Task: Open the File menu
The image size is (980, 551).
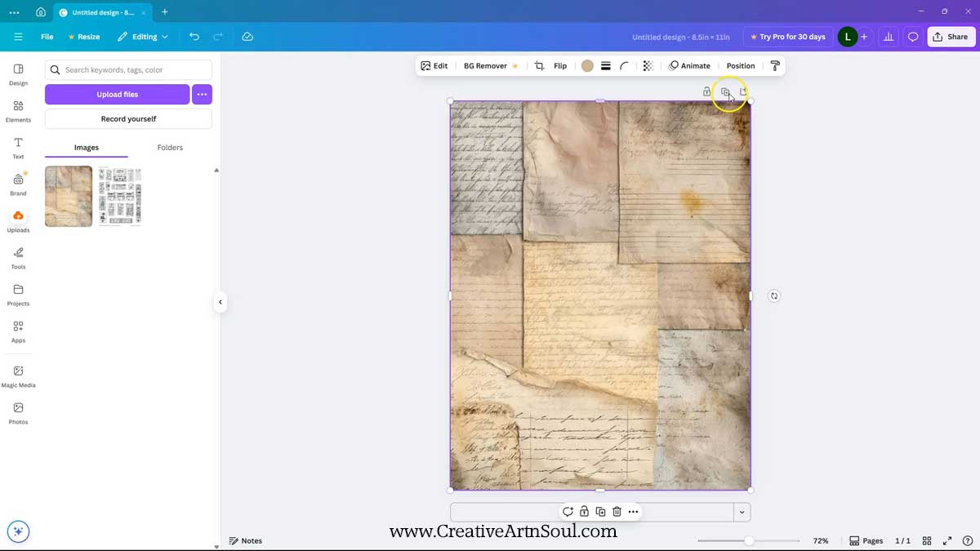Action: point(47,37)
